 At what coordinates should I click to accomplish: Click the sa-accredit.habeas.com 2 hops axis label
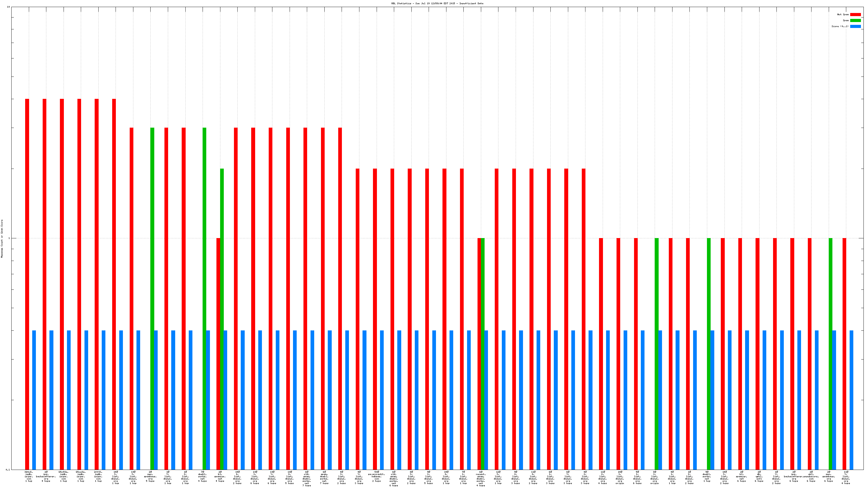tap(376, 476)
